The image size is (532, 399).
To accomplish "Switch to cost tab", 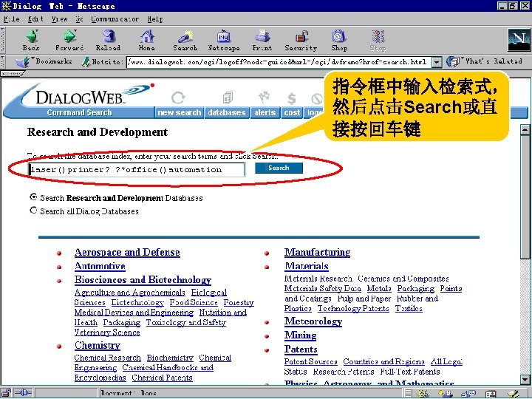I will [292, 112].
